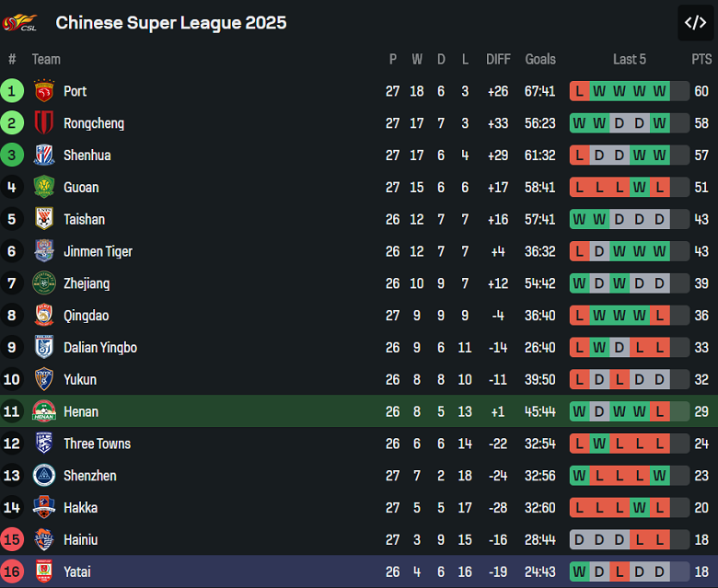This screenshot has width=718, height=588.
Task: Click the embed code icon button
Action: pyautogui.click(x=695, y=23)
